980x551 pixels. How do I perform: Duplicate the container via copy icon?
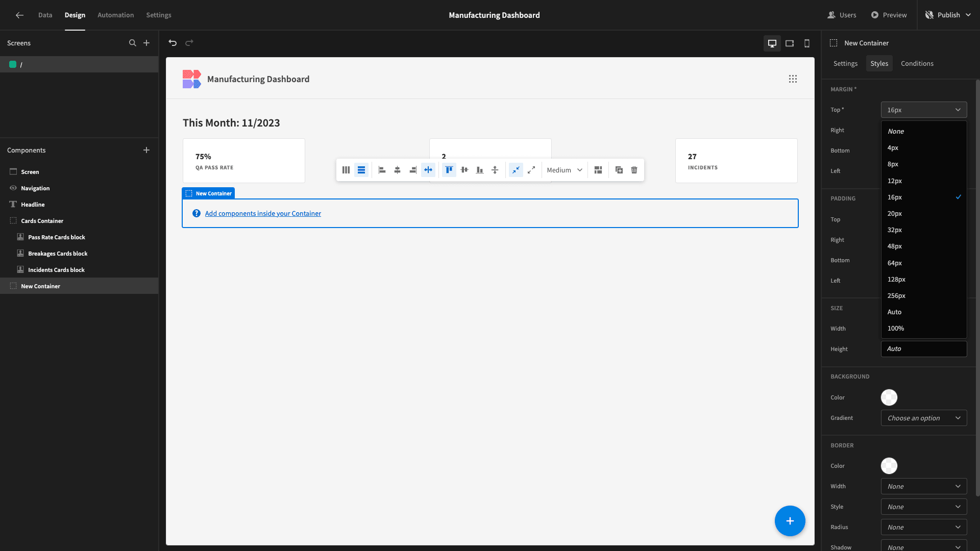coord(619,170)
